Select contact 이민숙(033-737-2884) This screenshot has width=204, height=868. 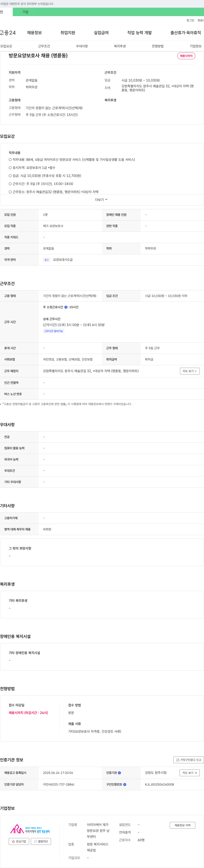coord(59,785)
